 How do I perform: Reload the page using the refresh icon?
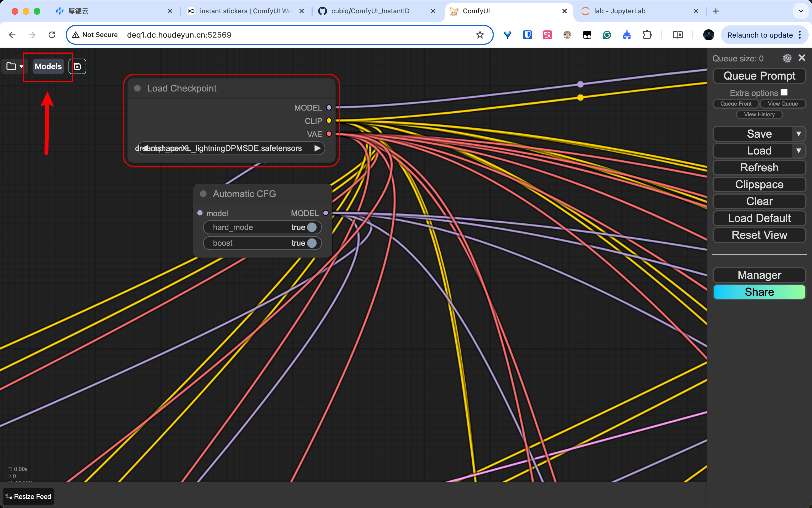point(52,35)
